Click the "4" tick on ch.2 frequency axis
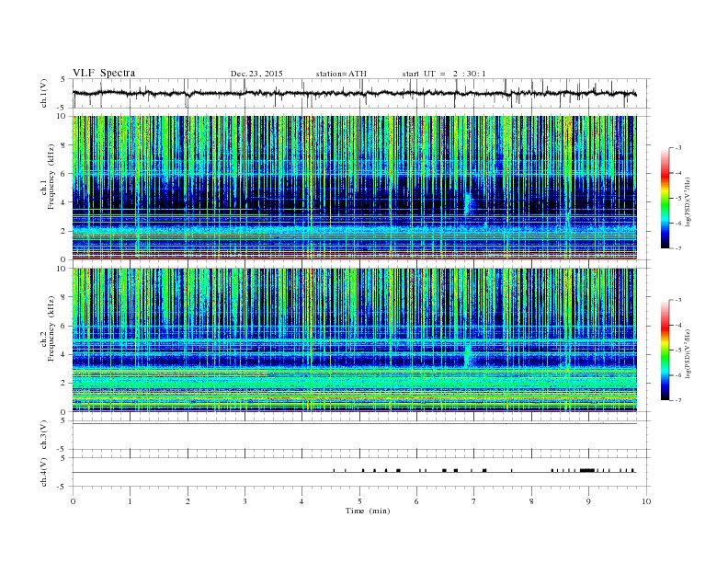 (64, 354)
